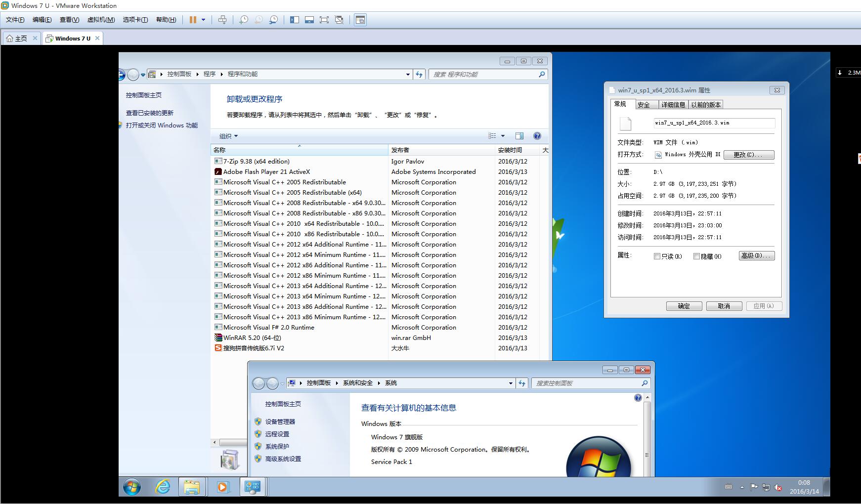
Task: Open Action Center flag tray icon
Action: tap(754, 487)
